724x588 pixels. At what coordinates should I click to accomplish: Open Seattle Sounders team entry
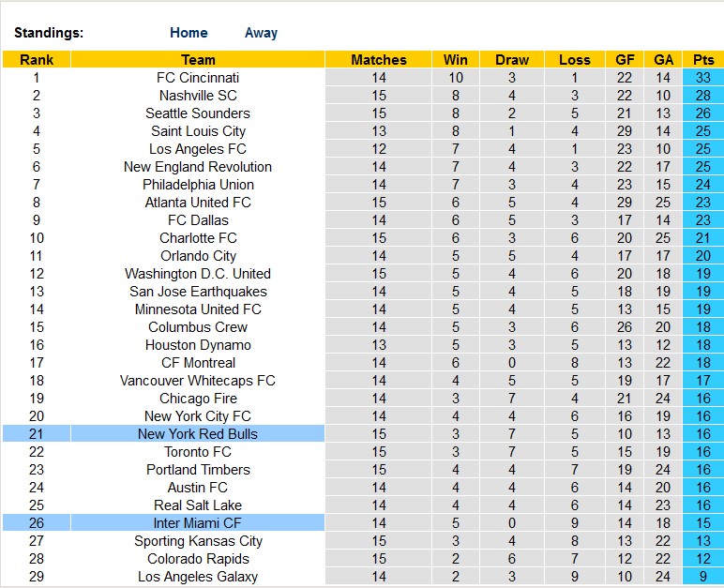click(x=198, y=113)
